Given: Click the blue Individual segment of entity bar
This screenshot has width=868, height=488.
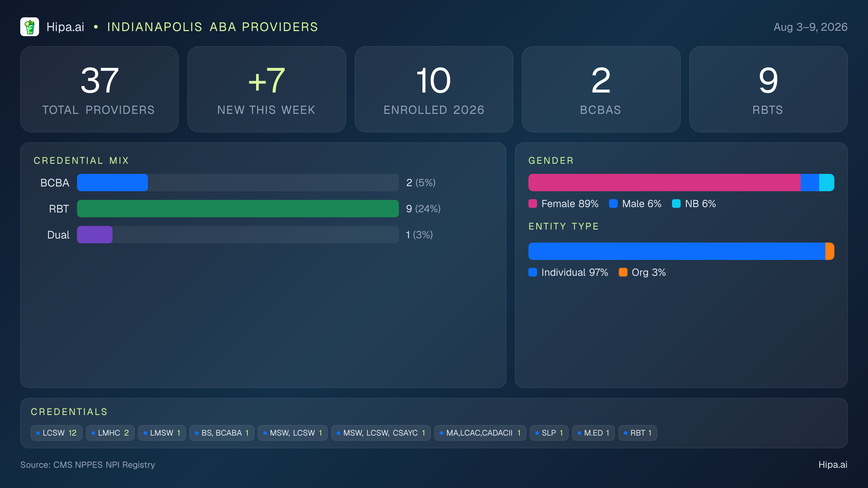Looking at the screenshot, I should coord(677,251).
